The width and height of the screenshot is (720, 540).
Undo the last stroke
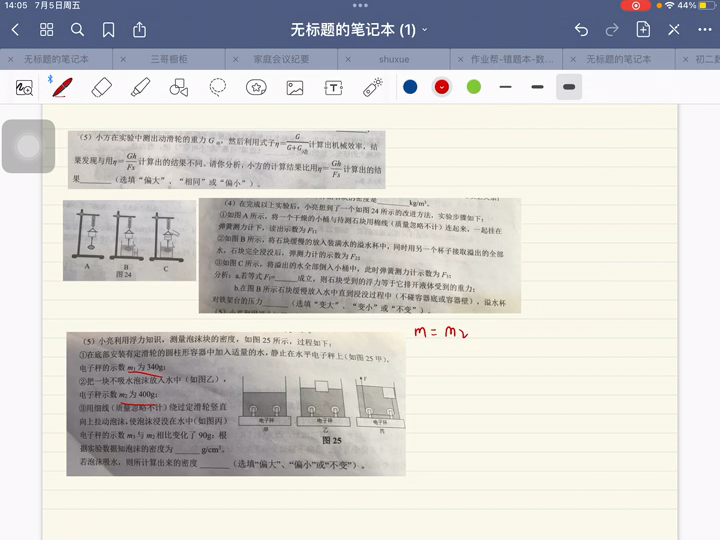tap(581, 30)
